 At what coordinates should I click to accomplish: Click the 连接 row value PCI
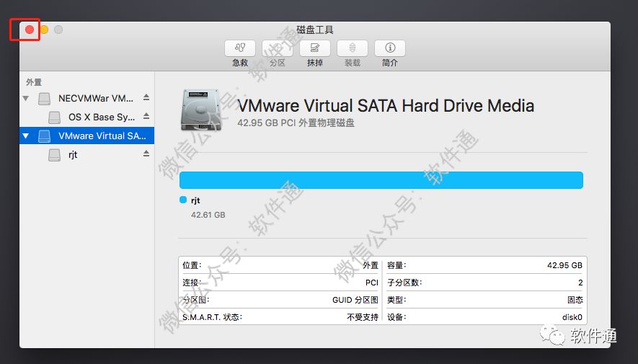(x=372, y=283)
